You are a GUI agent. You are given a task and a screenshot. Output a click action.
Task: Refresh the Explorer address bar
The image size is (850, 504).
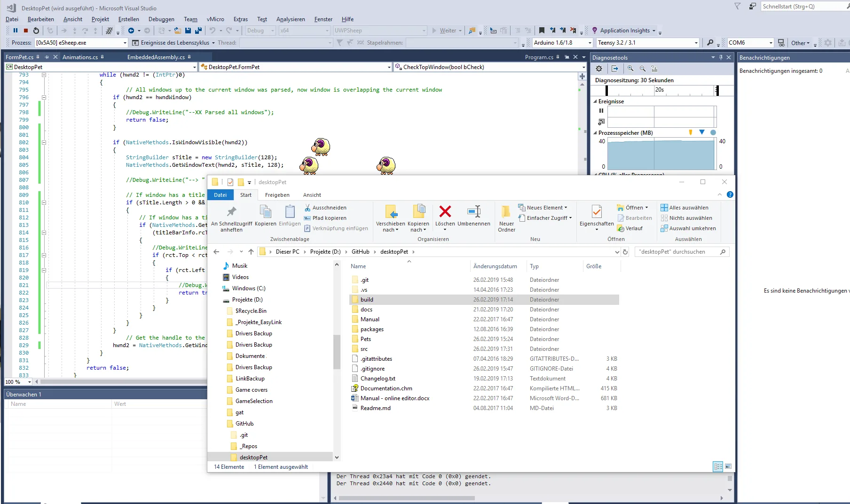(625, 252)
